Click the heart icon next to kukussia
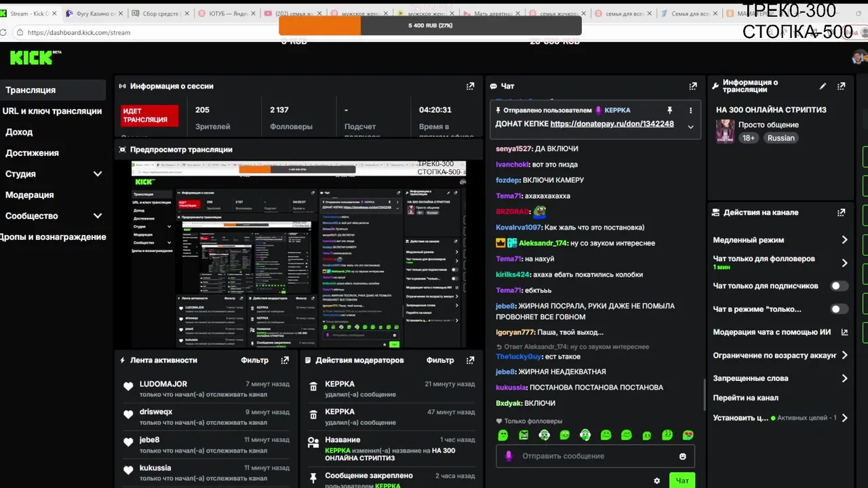Screen dimensions: 868x488 pyautogui.click(x=128, y=470)
